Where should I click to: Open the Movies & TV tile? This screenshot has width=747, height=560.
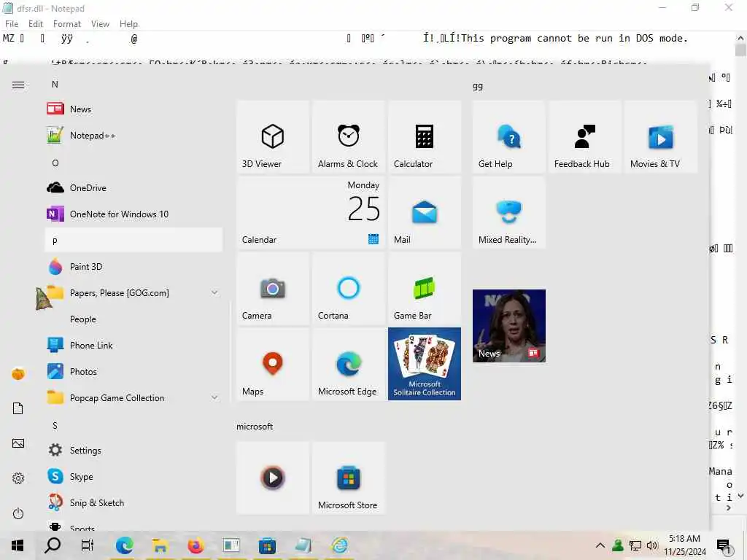pyautogui.click(x=661, y=136)
